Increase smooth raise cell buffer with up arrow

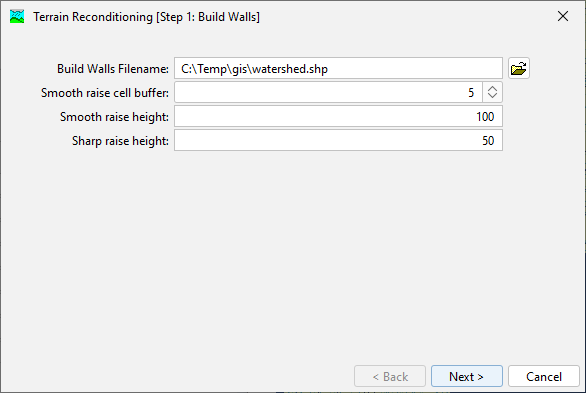(492, 89)
